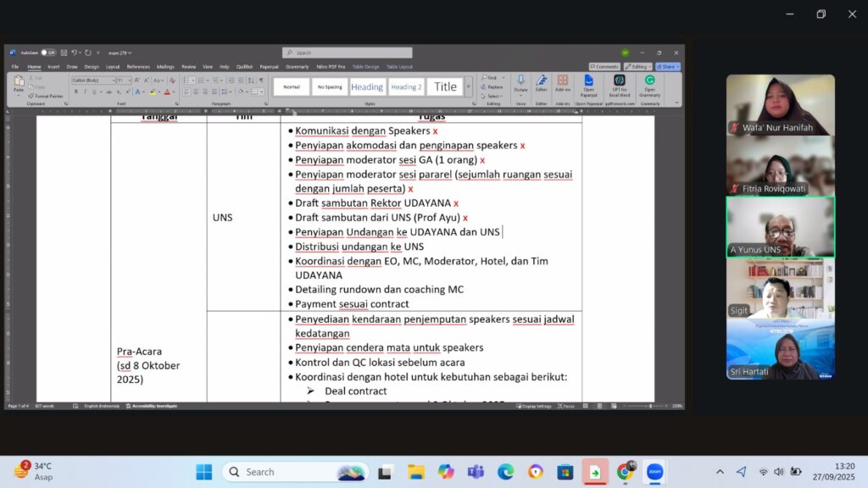The width and height of the screenshot is (868, 488).
Task: Click the Save icon in title bar
Action: click(x=64, y=53)
